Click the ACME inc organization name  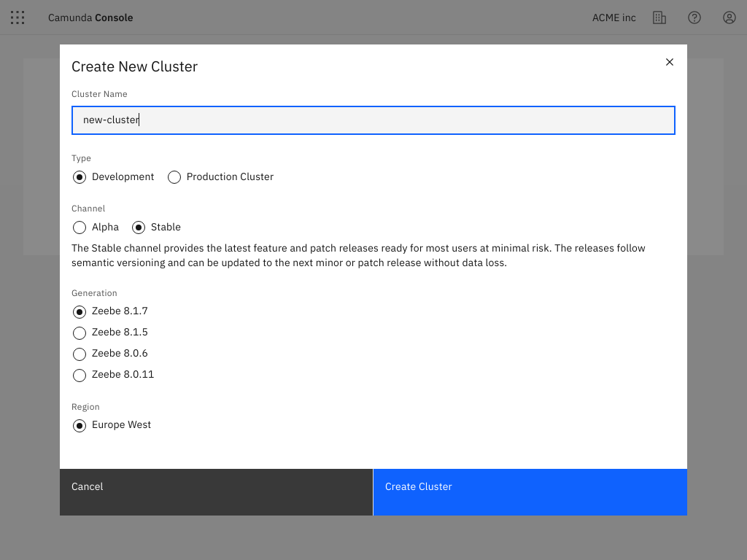click(614, 17)
